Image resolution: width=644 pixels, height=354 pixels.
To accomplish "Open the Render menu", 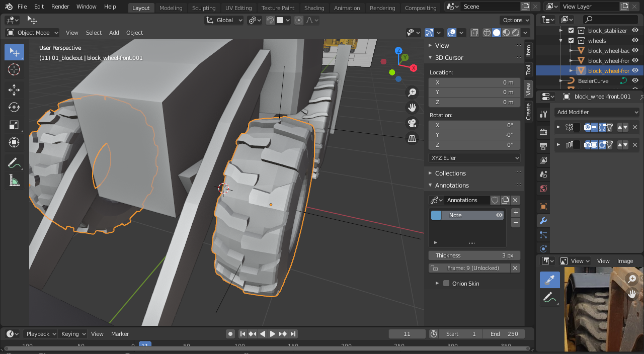I will pos(60,7).
